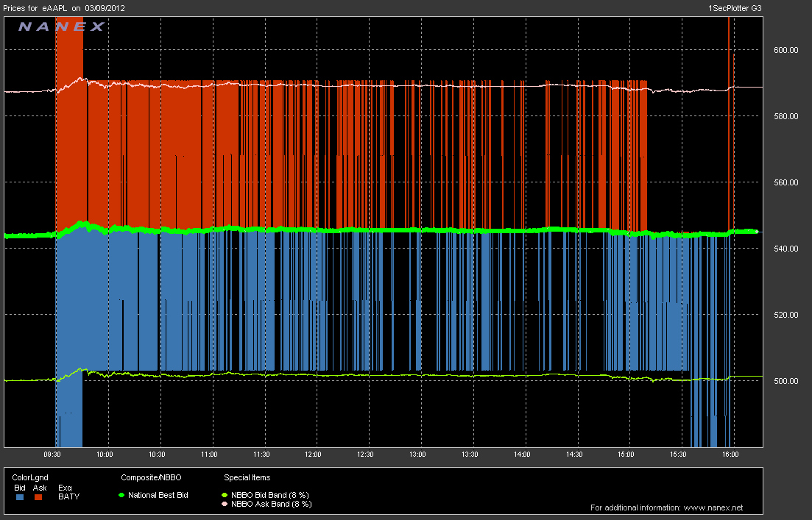Click the BATY exchange label
812x520 pixels.
[69, 496]
